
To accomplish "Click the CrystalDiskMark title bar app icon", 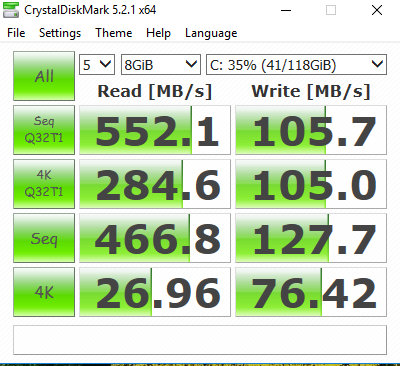I will point(11,10).
